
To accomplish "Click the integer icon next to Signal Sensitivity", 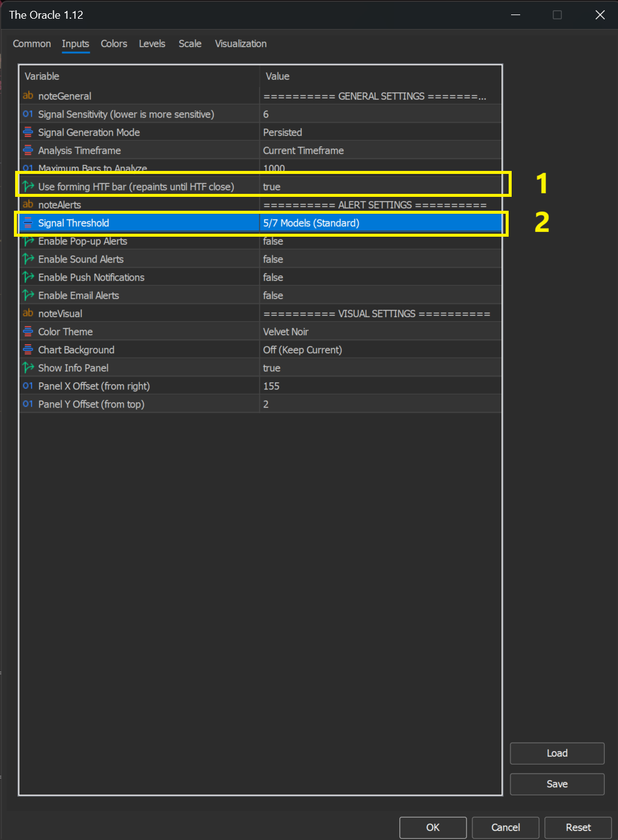I will click(28, 114).
